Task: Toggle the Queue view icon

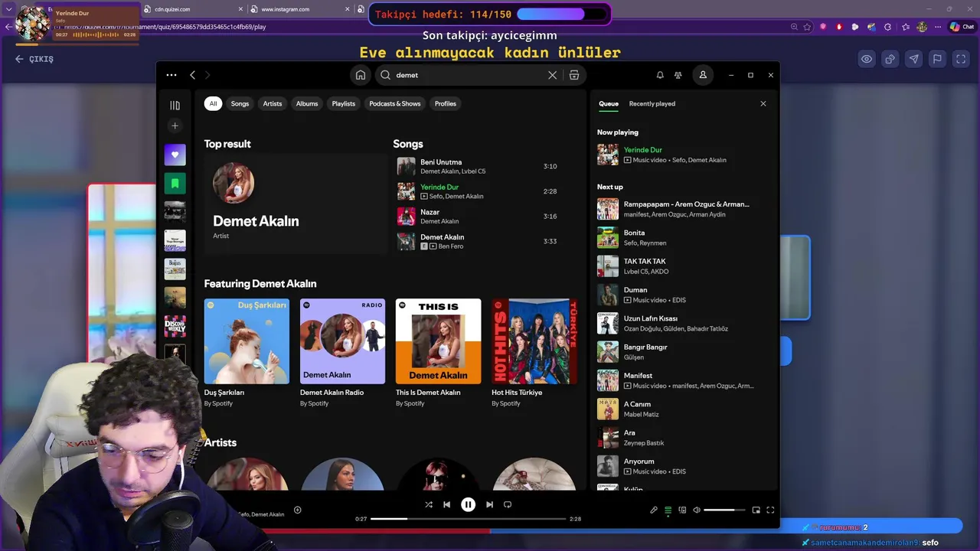Action: click(x=668, y=510)
